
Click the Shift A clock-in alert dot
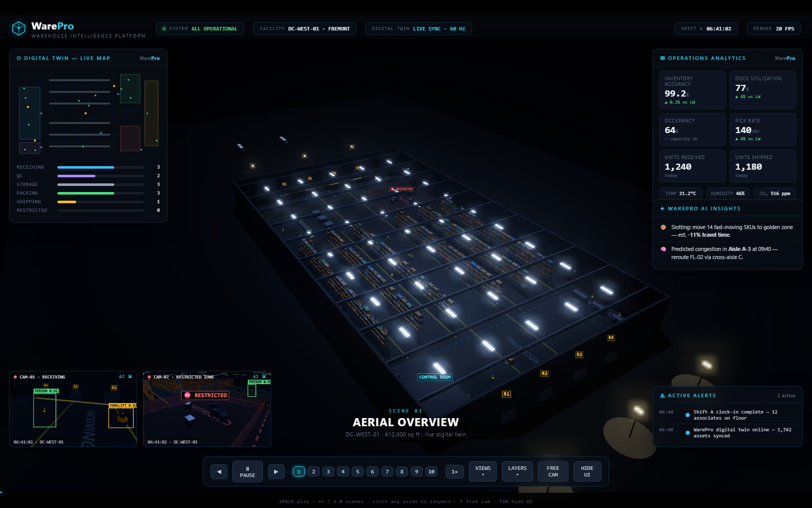(x=688, y=415)
